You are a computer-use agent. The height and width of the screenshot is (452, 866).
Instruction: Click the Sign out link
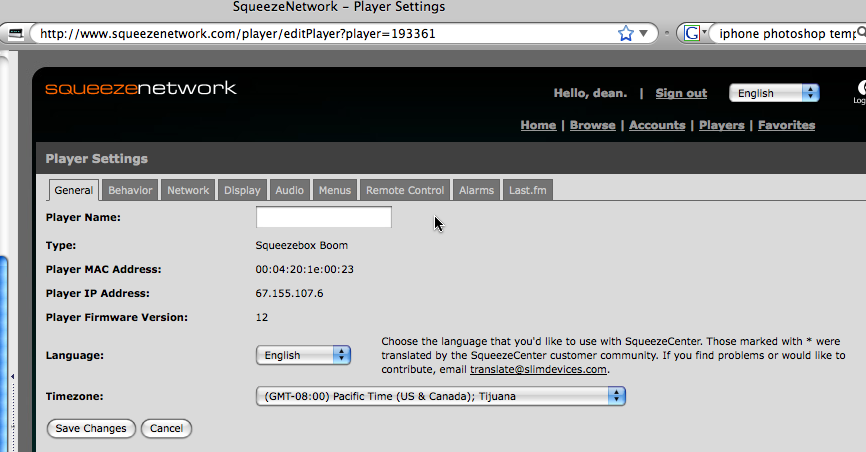click(681, 93)
